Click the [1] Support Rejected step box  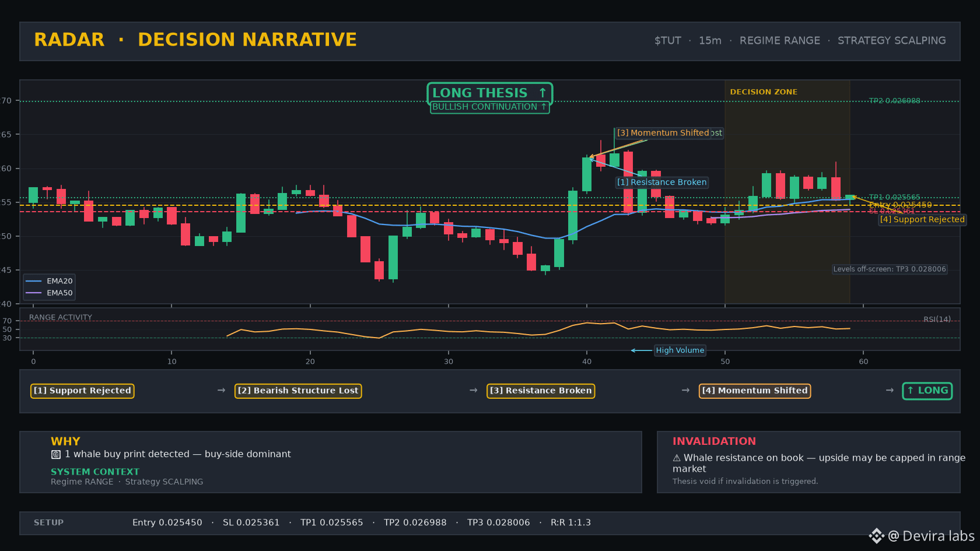pyautogui.click(x=82, y=391)
